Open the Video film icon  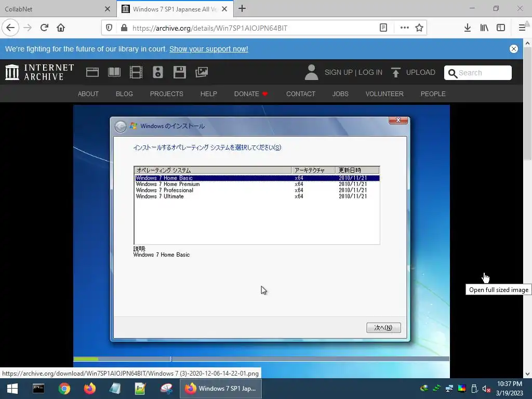tap(136, 72)
